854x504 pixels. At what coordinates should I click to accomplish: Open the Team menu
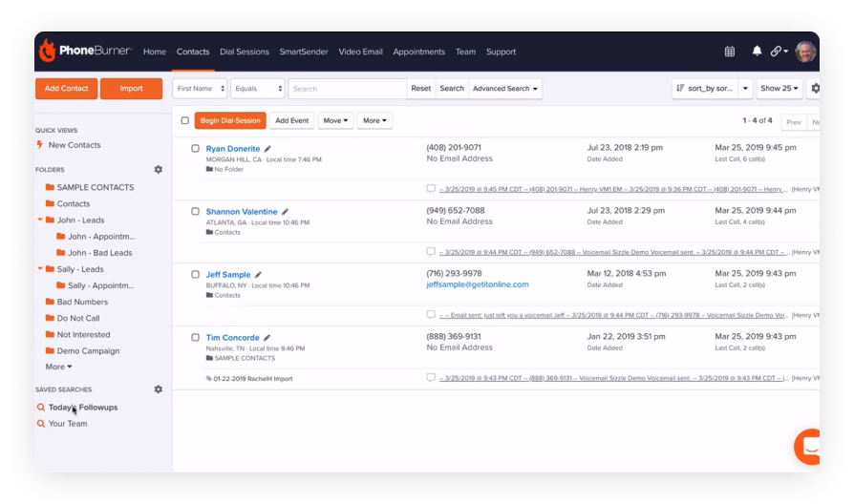465,52
